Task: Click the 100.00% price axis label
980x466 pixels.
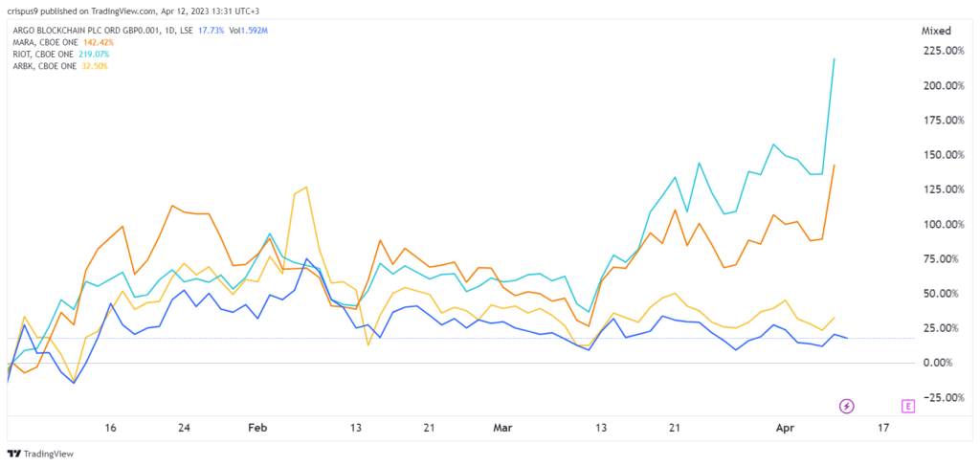Action: click(x=944, y=224)
